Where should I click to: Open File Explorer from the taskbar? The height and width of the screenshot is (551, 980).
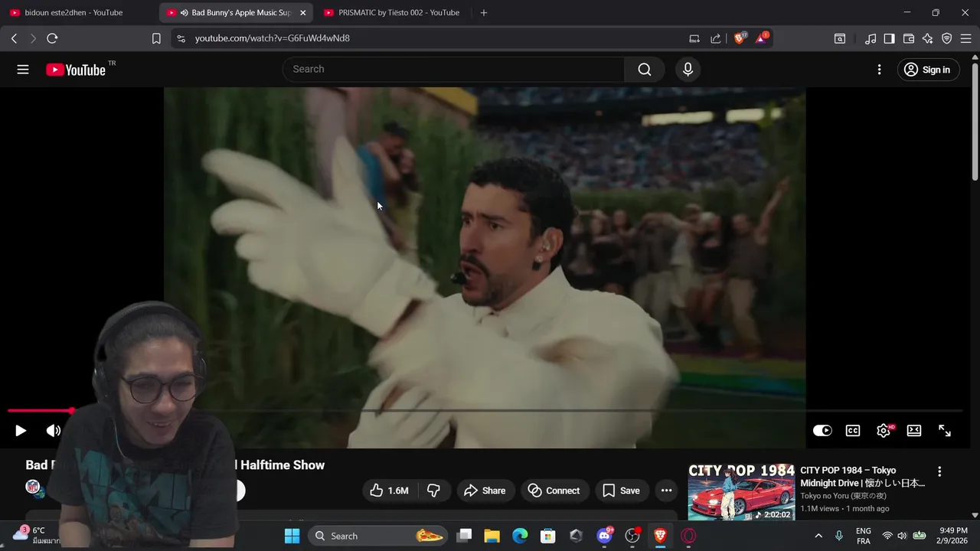pos(492,536)
